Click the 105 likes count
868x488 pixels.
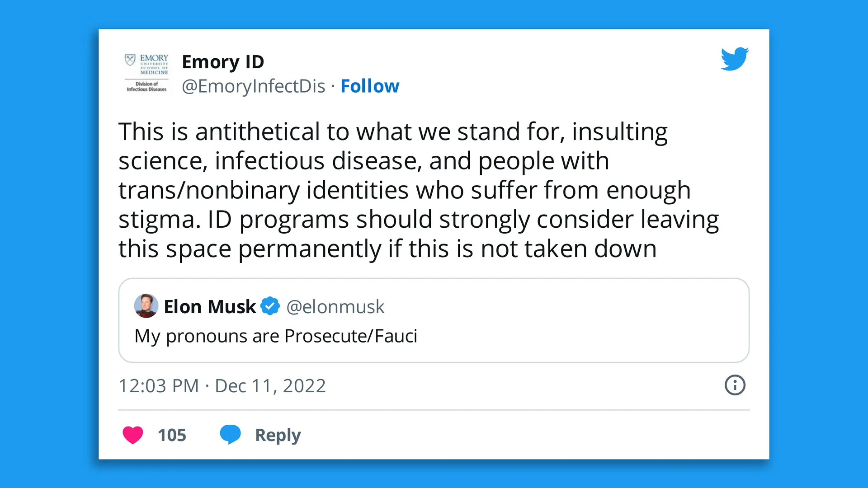click(171, 435)
